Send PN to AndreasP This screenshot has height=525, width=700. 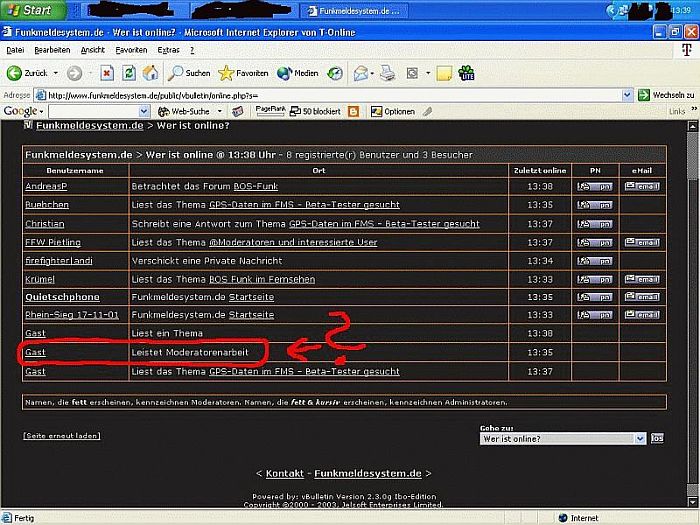(x=595, y=186)
